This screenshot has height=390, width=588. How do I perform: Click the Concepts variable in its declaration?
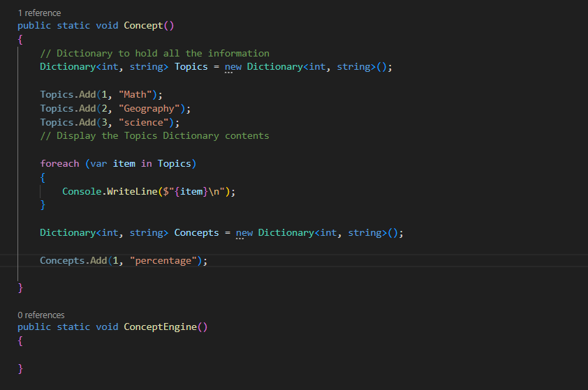(x=196, y=232)
